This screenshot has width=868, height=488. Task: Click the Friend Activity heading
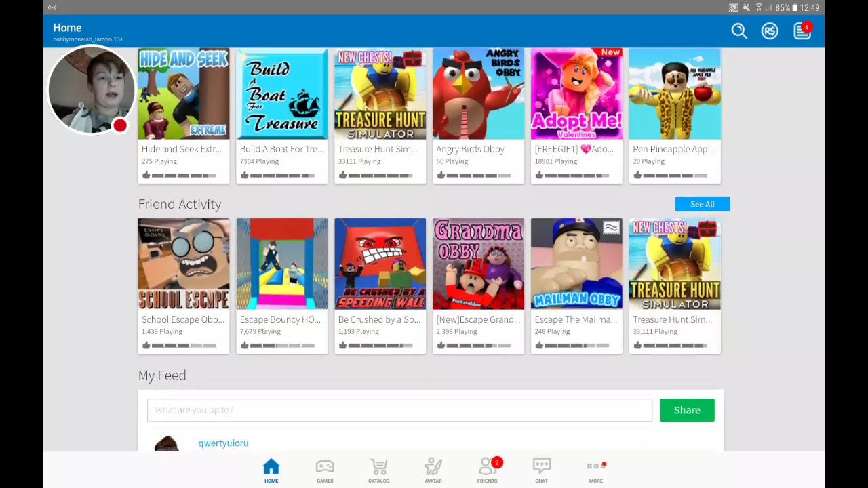180,204
